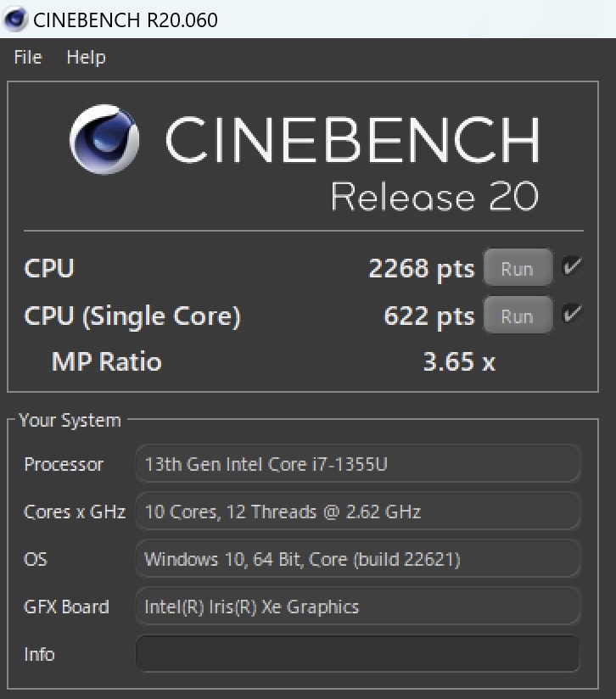The image size is (616, 699).
Task: Click the GFX Board field with Iris Xe
Action: point(357,607)
